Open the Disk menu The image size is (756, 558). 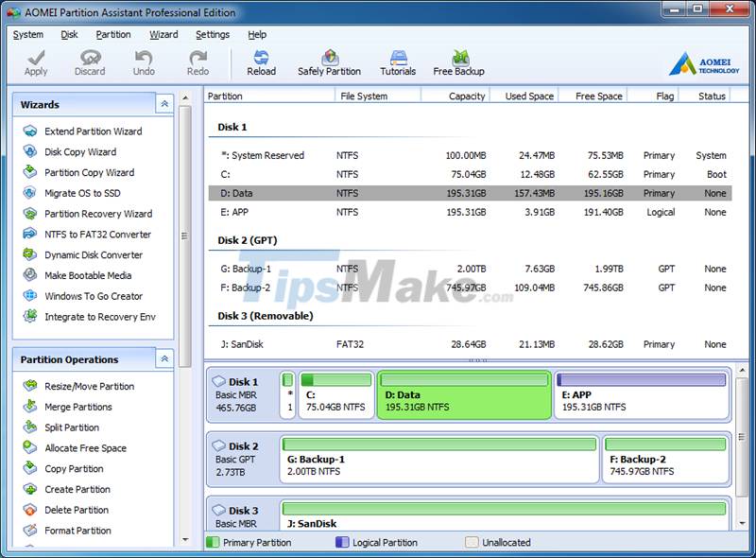69,34
